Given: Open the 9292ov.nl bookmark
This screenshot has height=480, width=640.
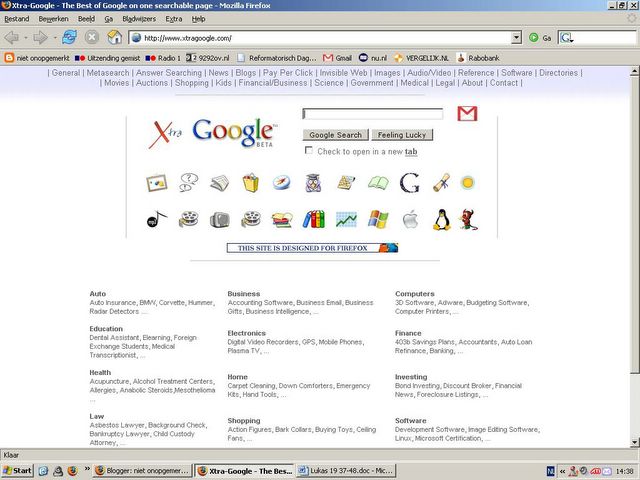Looking at the screenshot, I should coord(207,58).
